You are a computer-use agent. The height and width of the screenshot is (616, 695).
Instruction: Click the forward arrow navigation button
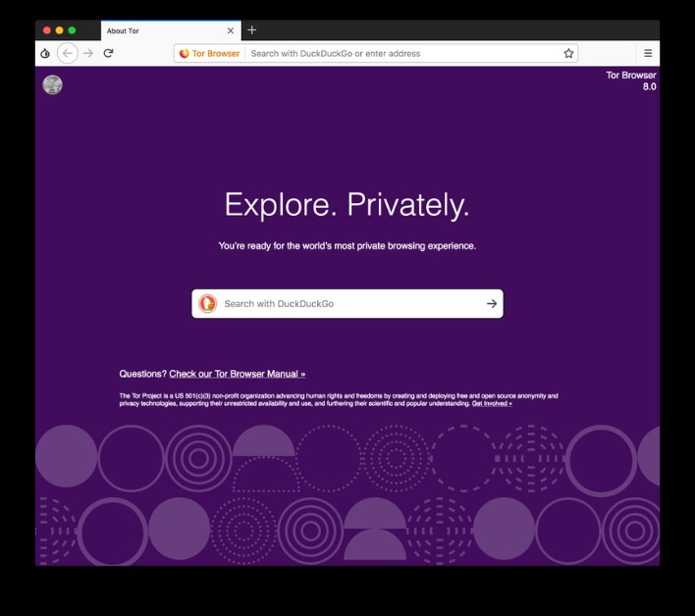click(x=88, y=54)
